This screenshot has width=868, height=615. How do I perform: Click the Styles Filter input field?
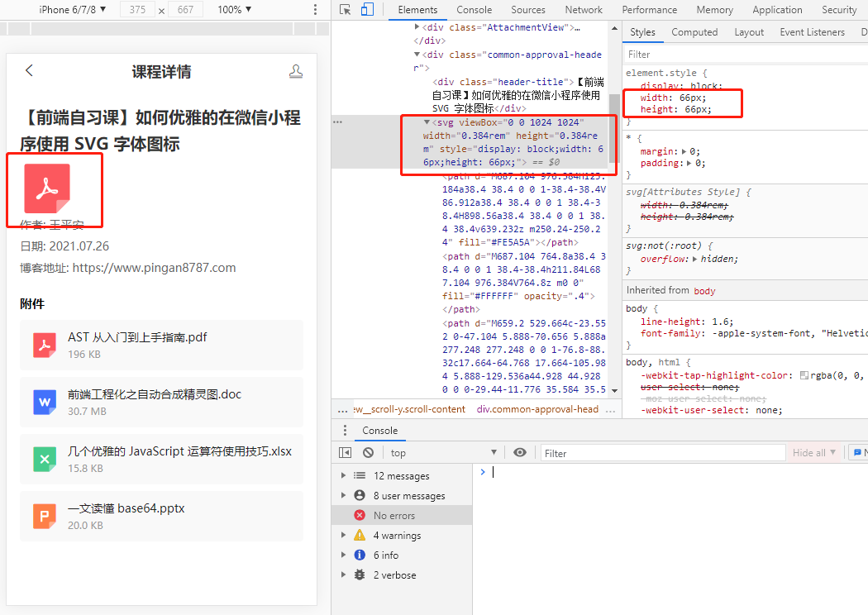745,55
